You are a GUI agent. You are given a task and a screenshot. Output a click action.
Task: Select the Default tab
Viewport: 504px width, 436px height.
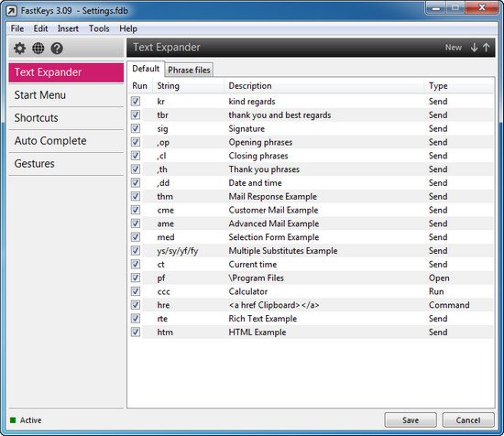pos(146,69)
